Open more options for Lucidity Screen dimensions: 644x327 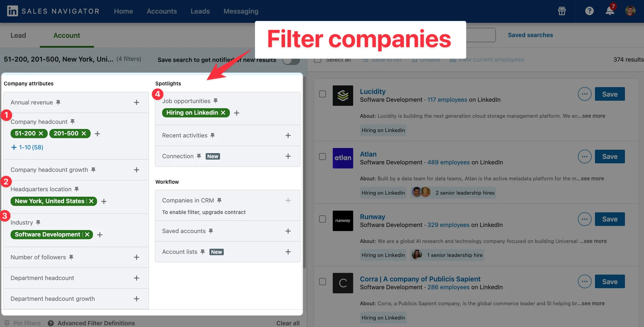tap(585, 94)
